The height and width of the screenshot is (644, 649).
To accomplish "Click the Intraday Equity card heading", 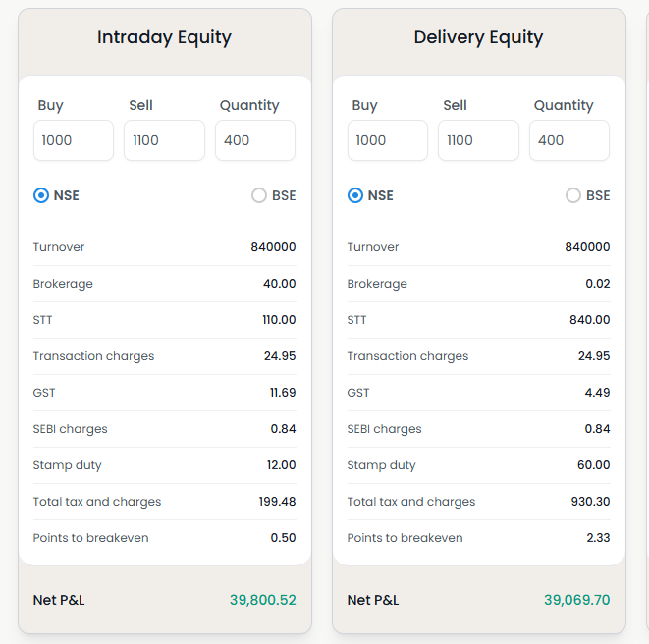I will (164, 37).
